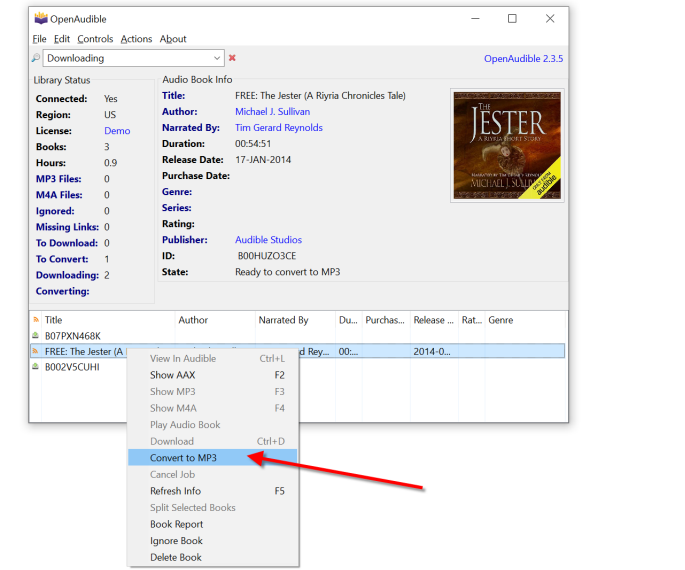Viewport: 685px width, 570px height.
Task: Click The Jester cover thumbnail
Action: tap(507, 145)
